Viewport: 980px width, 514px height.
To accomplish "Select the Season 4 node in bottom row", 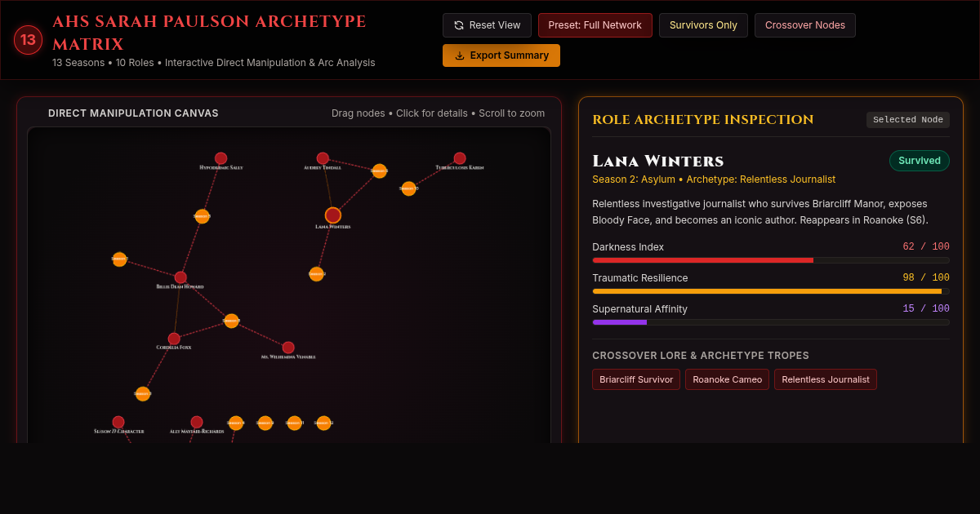I will coord(236,423).
